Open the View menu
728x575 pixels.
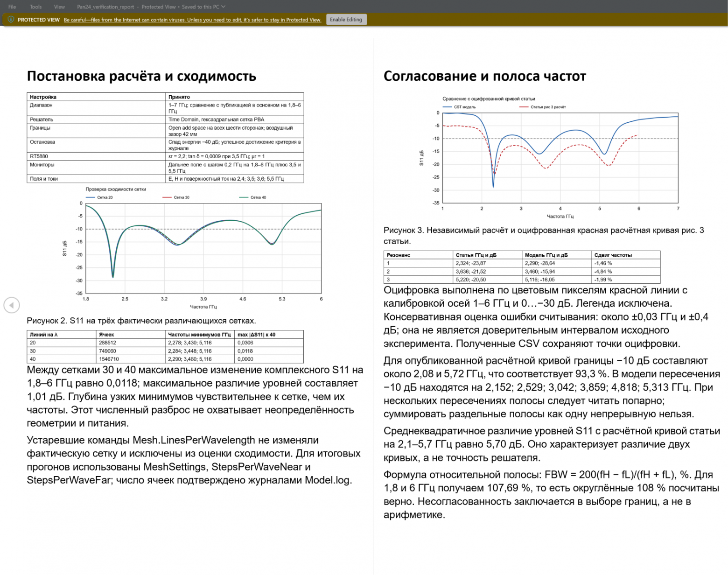coord(59,7)
